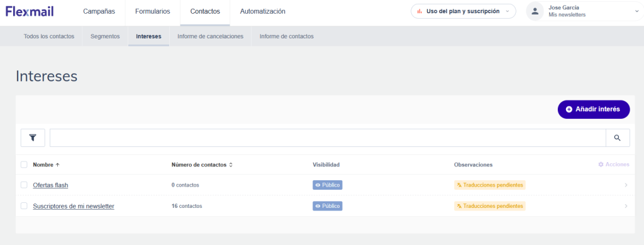
Task: Open the Ofertas flash link
Action: coord(50,185)
